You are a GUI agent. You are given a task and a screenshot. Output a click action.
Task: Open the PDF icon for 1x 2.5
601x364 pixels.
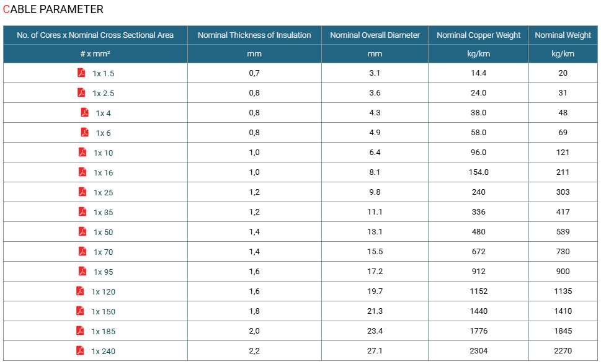(x=81, y=93)
